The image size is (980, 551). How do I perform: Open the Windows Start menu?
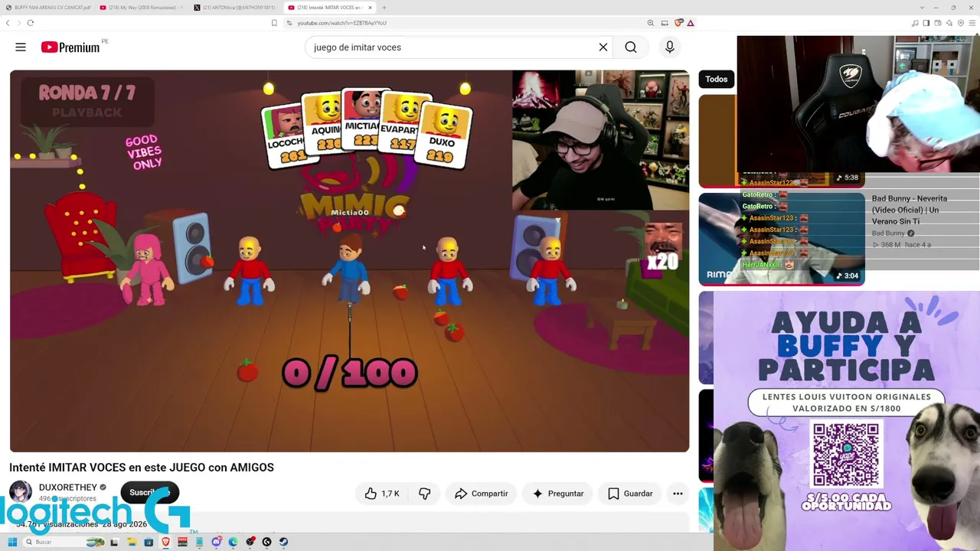click(x=12, y=542)
